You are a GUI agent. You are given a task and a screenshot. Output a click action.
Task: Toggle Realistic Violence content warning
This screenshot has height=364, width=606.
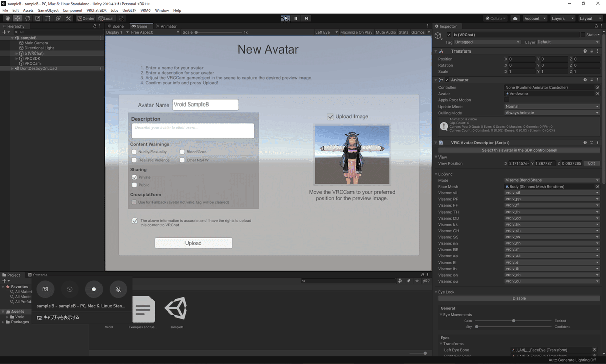click(x=134, y=160)
